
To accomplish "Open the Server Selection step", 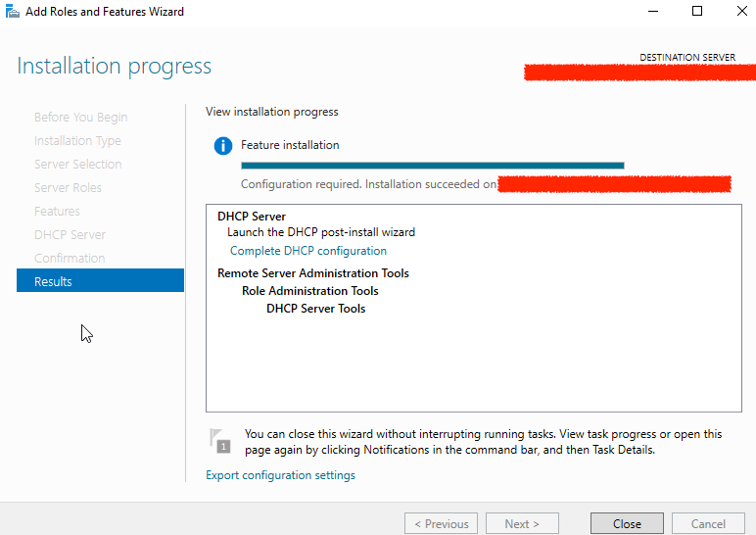I will [77, 164].
